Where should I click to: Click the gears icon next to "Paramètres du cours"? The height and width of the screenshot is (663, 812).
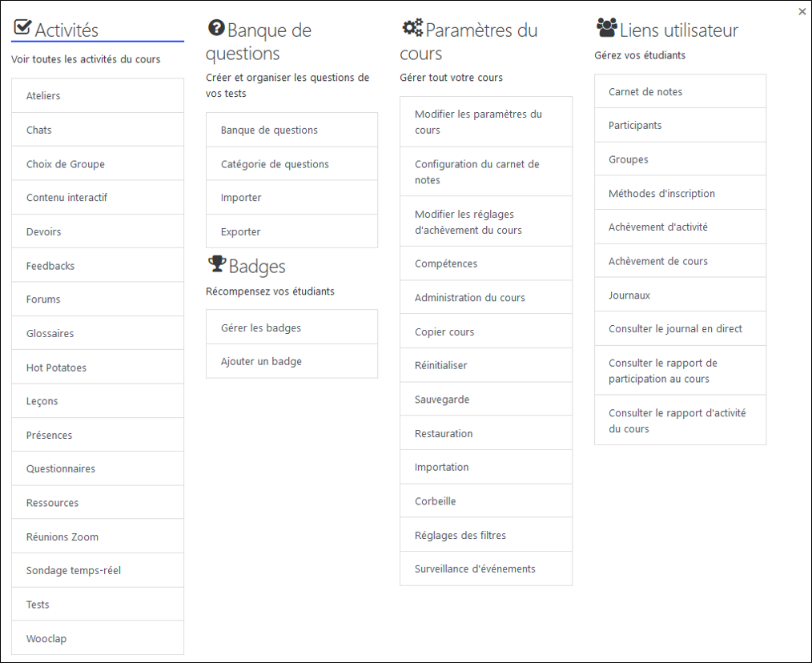coord(412,26)
